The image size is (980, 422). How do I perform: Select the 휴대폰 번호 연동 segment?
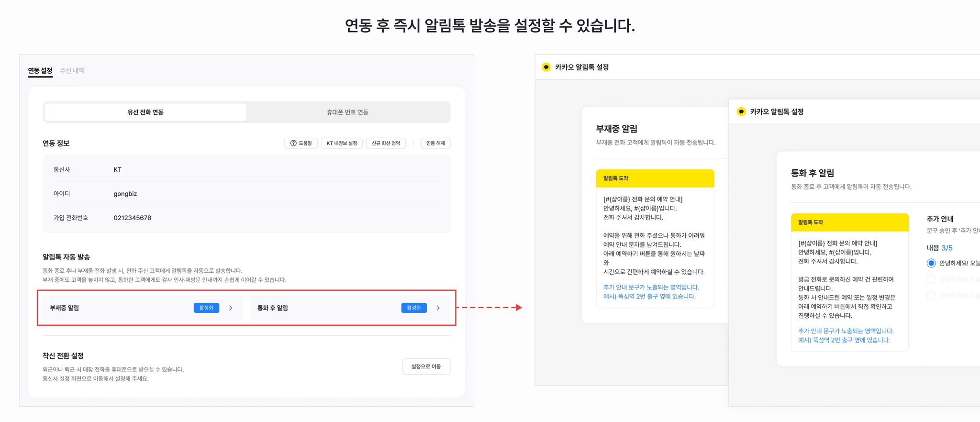tap(347, 112)
